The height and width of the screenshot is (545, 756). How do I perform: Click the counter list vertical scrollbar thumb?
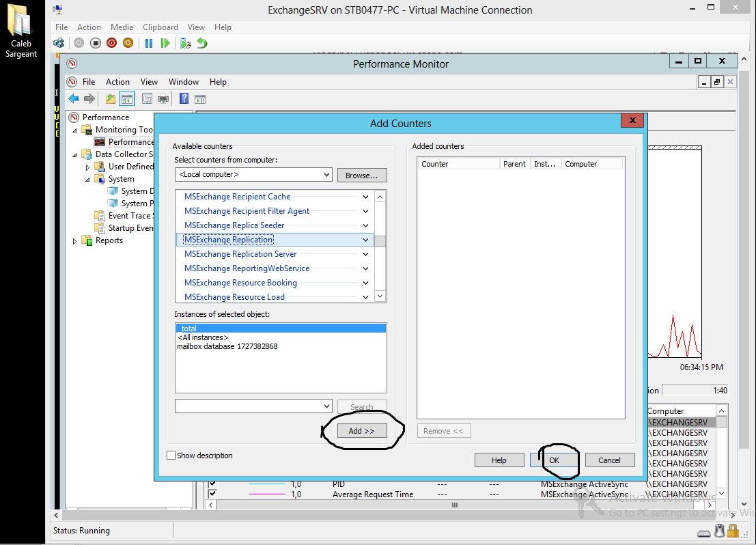click(380, 241)
